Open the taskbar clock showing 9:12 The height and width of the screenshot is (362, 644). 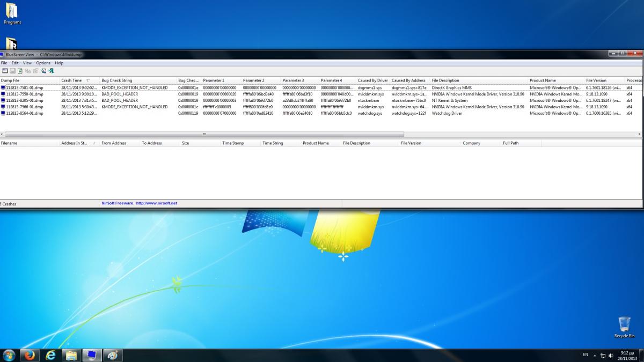(627, 356)
